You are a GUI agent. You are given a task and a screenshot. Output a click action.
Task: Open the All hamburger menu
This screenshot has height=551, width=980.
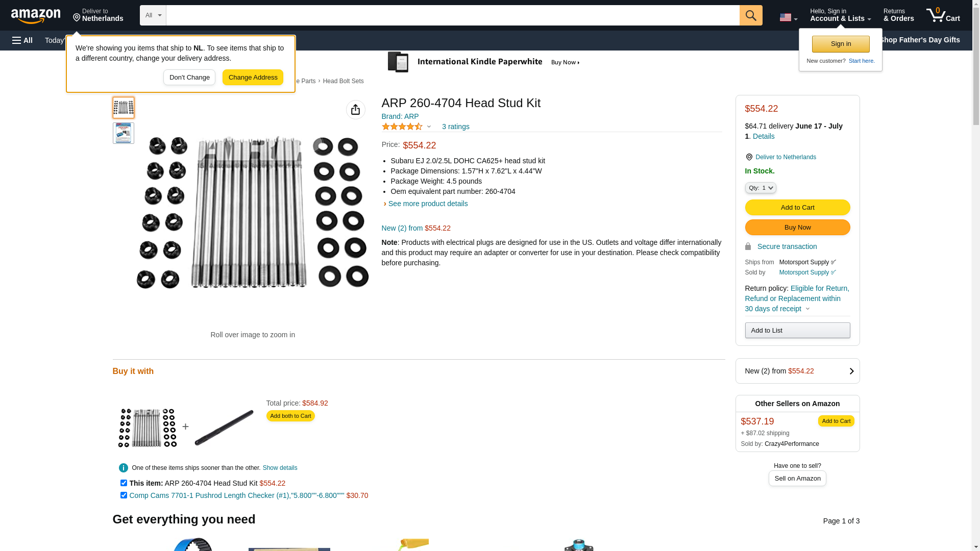pyautogui.click(x=22, y=40)
